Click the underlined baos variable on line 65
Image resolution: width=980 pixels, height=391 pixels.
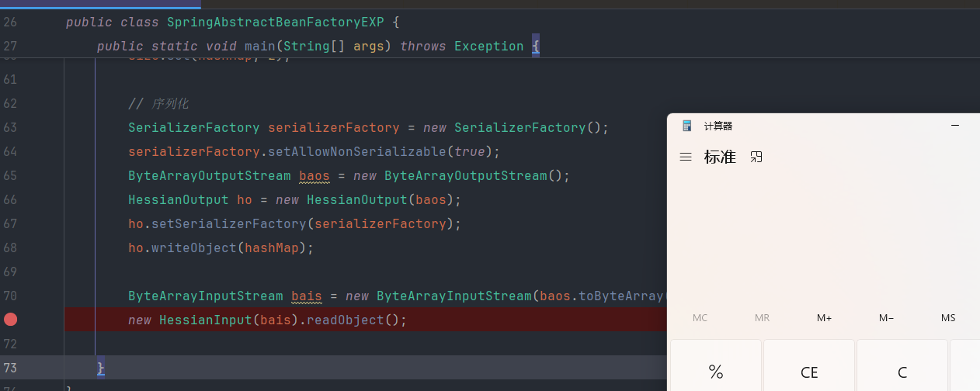coord(315,175)
